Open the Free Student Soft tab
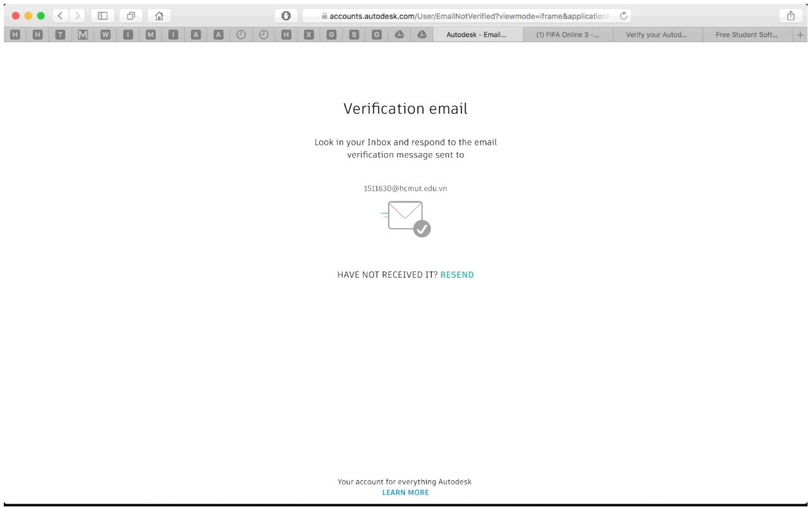The width and height of the screenshot is (812, 507). (747, 35)
